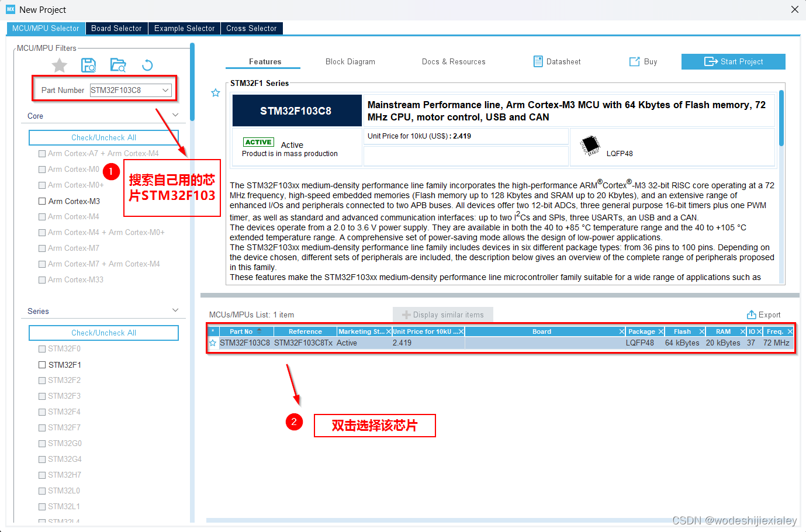Viewport: 806px width, 532px height.
Task: Click Check/Uncheck All under Series
Action: tap(103, 333)
